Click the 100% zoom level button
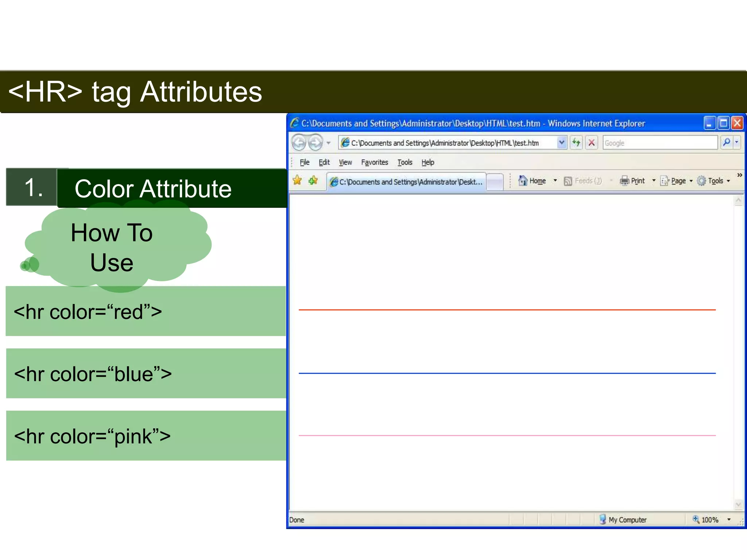 [x=705, y=520]
